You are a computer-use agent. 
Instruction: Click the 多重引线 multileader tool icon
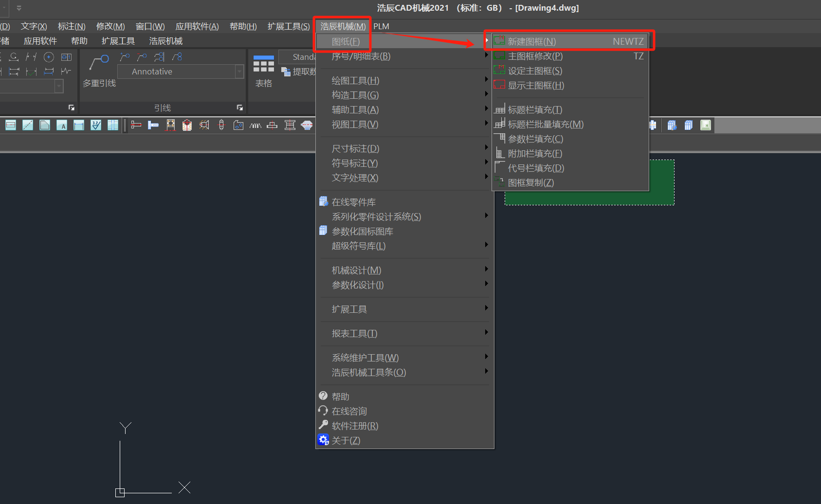(99, 62)
